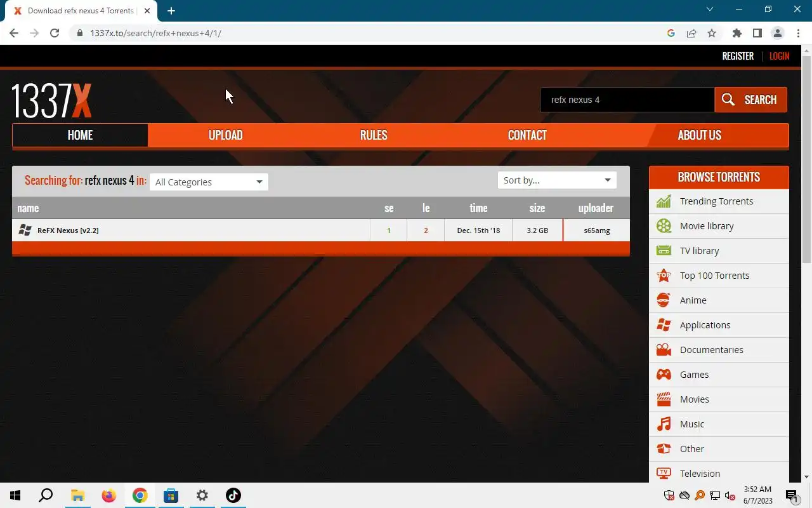Open the Trending Torrents link

point(717,201)
